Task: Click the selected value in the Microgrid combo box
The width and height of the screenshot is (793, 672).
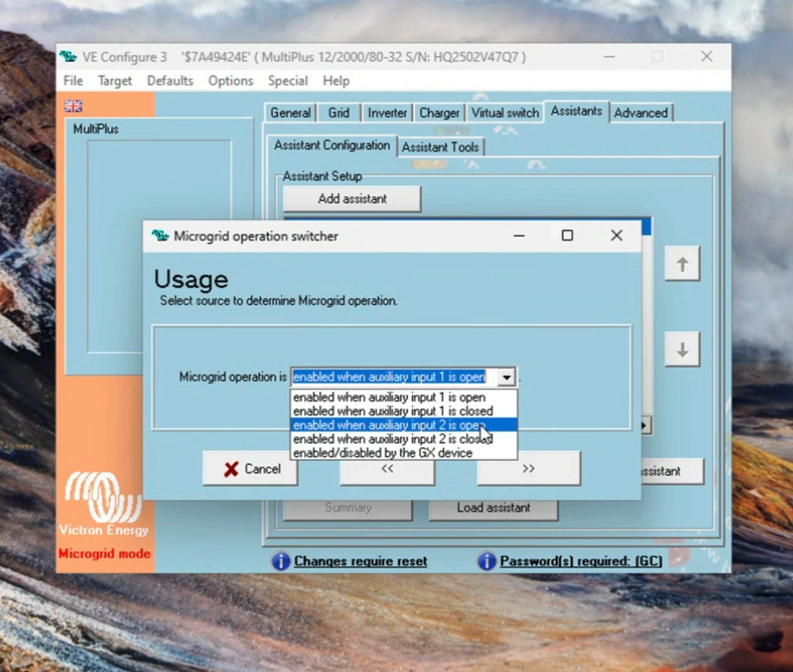Action: [390, 377]
